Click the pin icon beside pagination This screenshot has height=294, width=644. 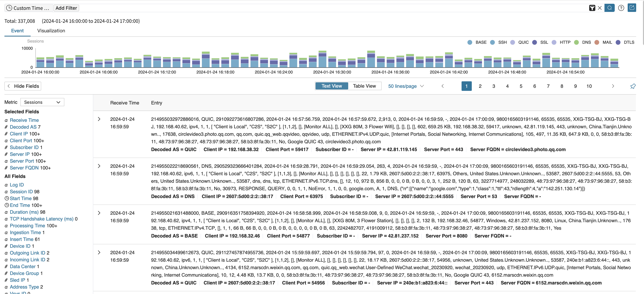coord(633,86)
